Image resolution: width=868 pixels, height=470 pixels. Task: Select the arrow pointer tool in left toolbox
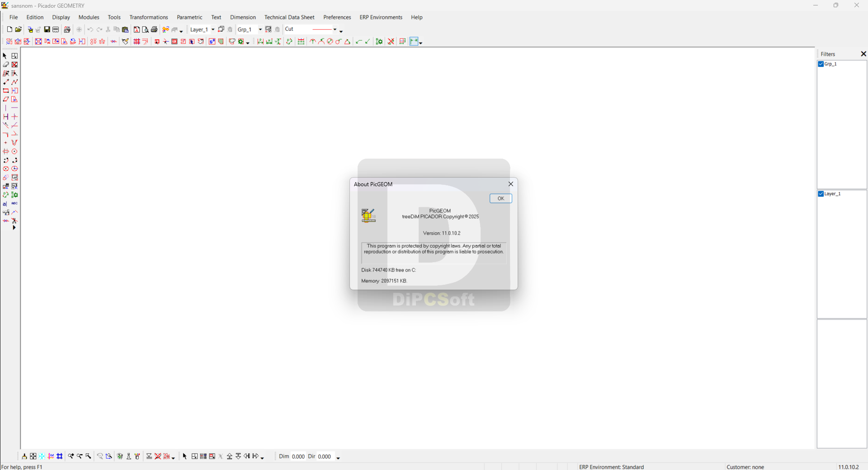click(5, 56)
